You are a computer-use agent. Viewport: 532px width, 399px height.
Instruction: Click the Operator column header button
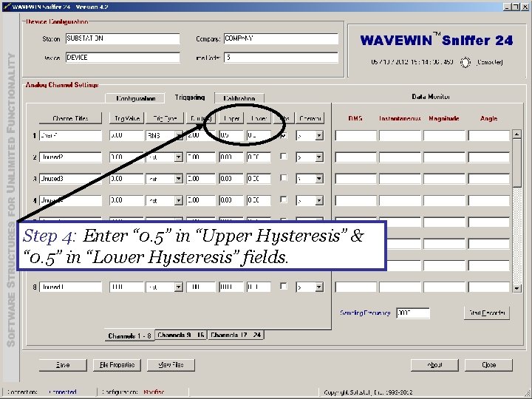coord(310,118)
